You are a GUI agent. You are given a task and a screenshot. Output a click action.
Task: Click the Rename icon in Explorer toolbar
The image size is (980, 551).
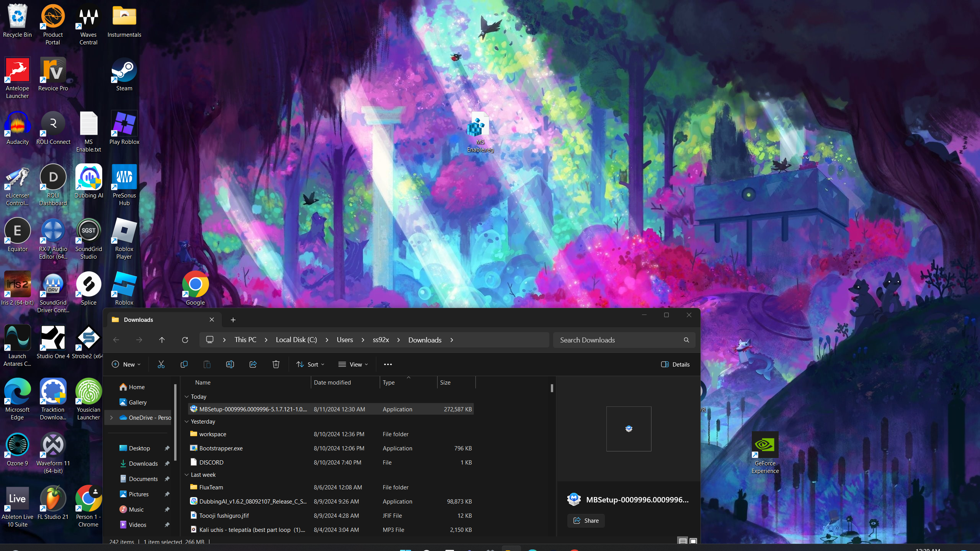(x=230, y=364)
